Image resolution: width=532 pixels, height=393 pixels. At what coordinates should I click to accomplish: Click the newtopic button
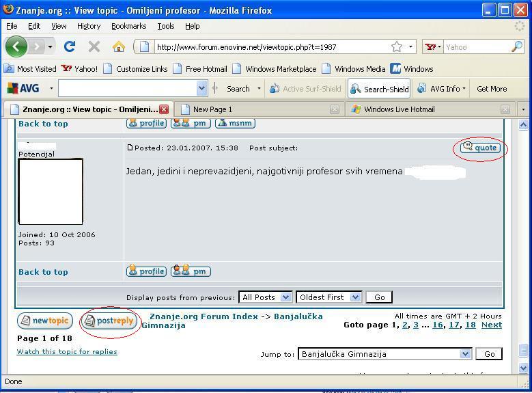44,321
